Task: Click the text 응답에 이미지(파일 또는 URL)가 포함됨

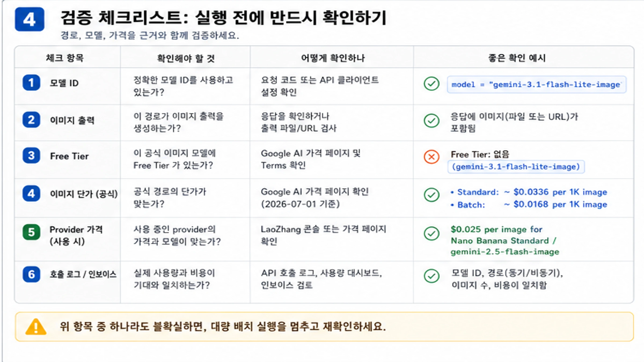Action: [x=514, y=123]
